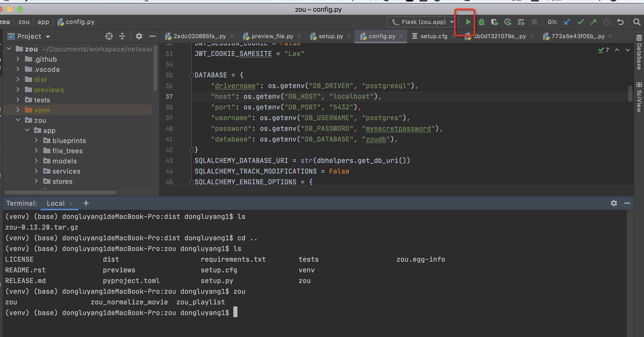Expand the dist folder
This screenshot has height=337, width=644.
pos(18,79)
